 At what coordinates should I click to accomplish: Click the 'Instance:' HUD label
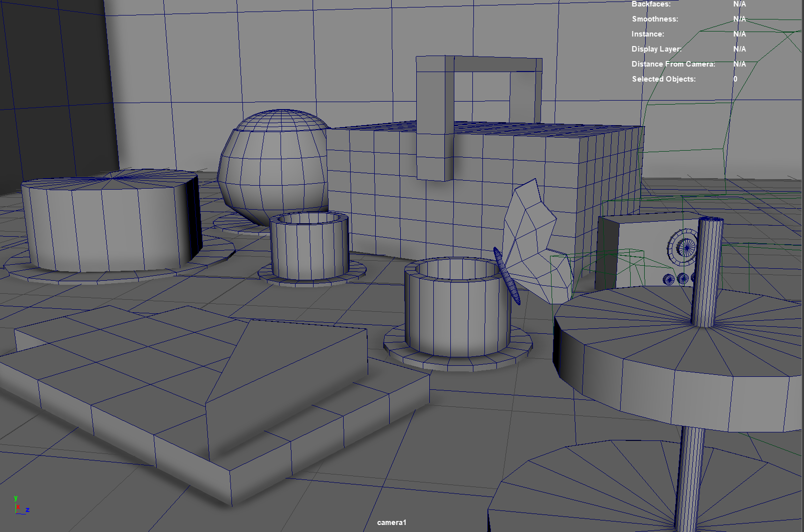pos(648,34)
